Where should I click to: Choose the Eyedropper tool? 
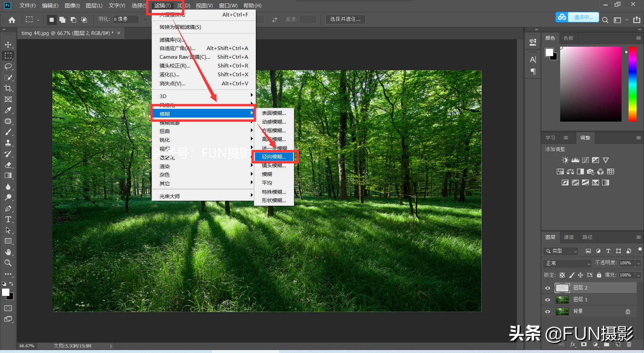click(8, 110)
